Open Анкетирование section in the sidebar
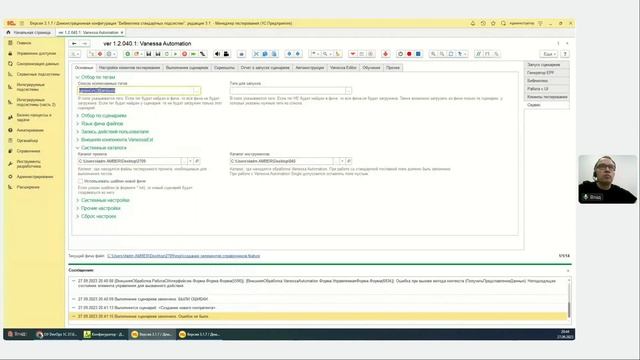Screen dimensions: 640x360 [30, 130]
